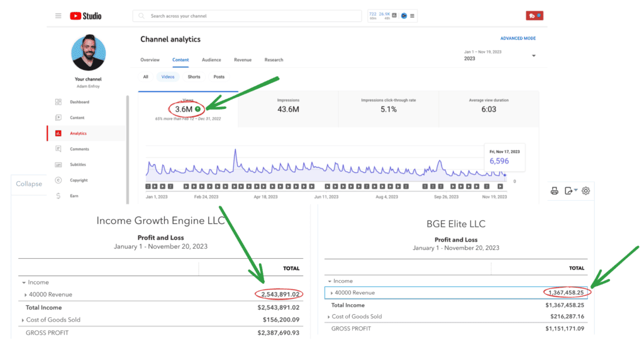
Task: Open the Revenue tab
Action: 243,60
